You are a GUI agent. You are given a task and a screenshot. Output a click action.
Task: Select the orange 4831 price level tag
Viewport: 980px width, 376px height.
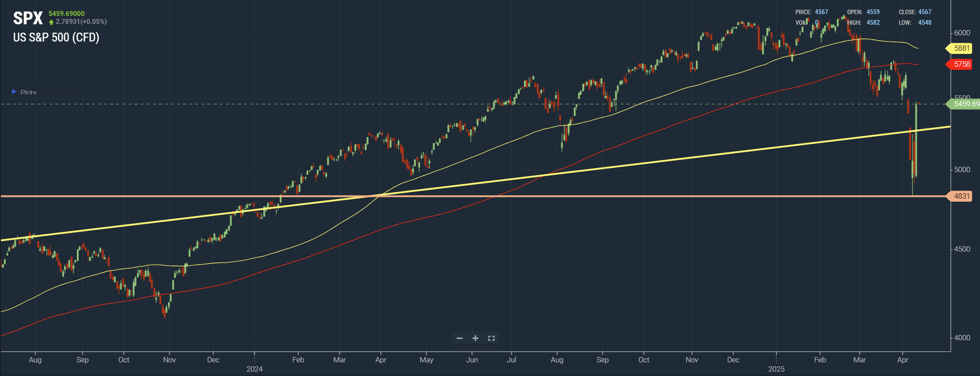tap(958, 196)
